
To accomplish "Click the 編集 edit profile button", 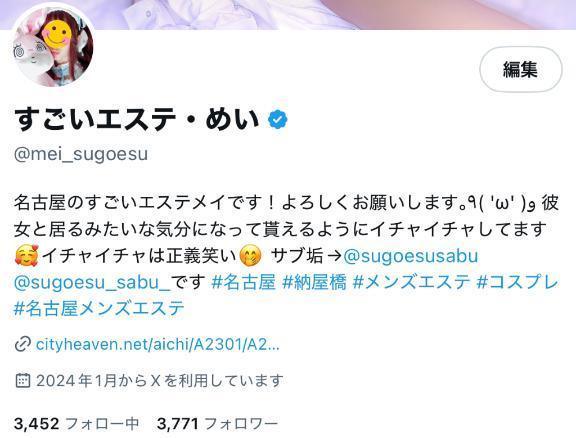I will pos(521,69).
